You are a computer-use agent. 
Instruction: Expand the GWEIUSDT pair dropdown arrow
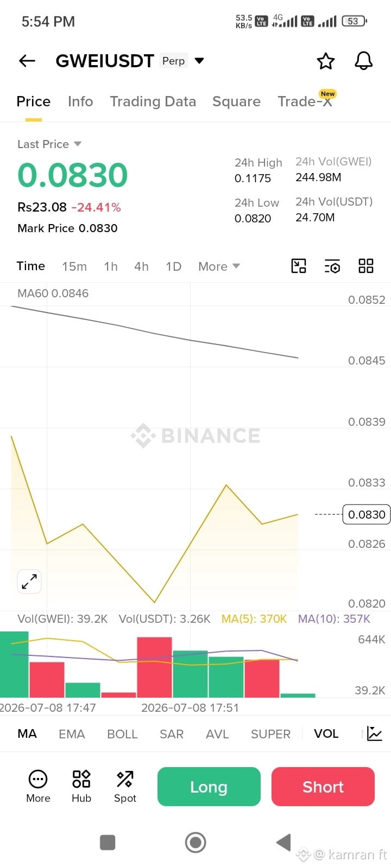coord(199,61)
